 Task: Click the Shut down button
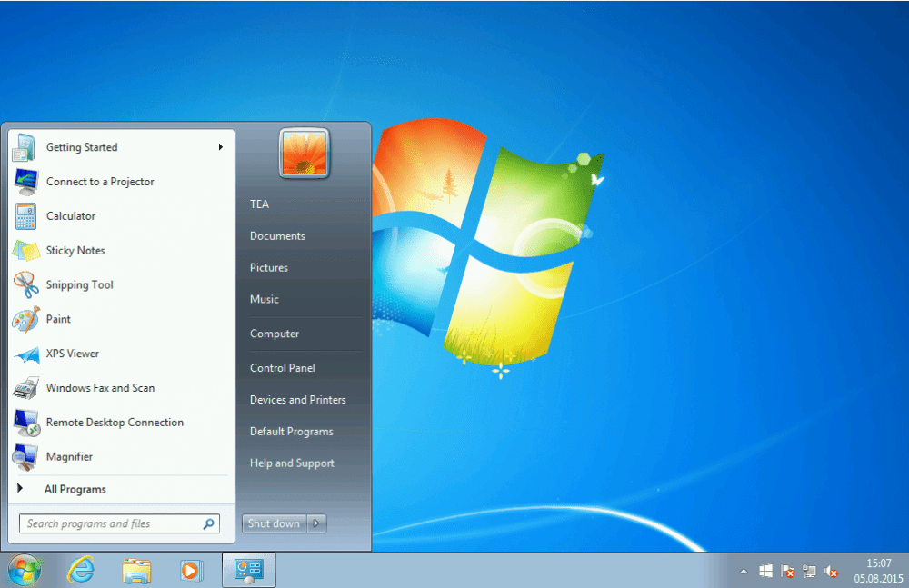275,523
